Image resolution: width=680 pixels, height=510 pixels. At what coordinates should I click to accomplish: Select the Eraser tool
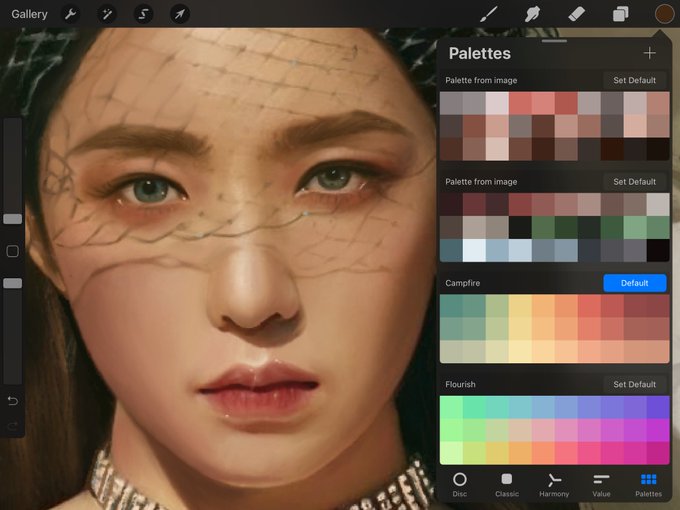coord(577,14)
